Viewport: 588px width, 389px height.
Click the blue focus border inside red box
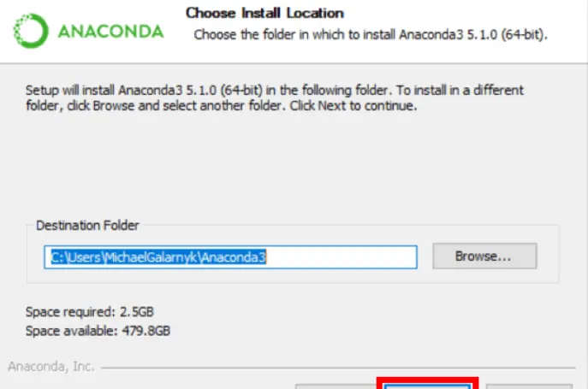tap(427, 386)
